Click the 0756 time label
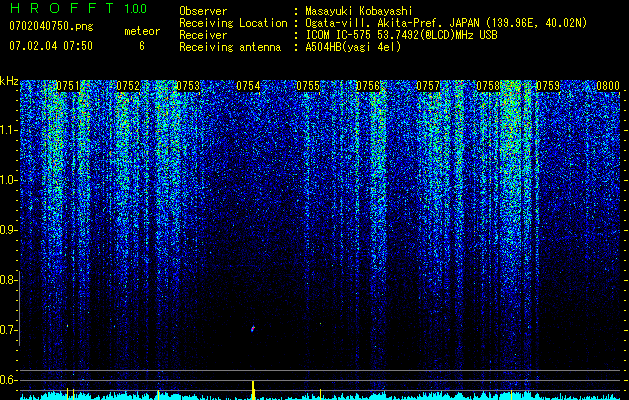The height and width of the screenshot is (400, 629). tap(368, 86)
